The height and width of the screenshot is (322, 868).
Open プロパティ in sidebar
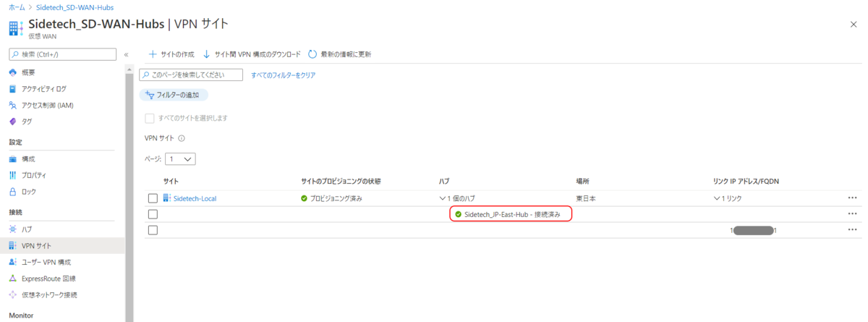(34, 175)
